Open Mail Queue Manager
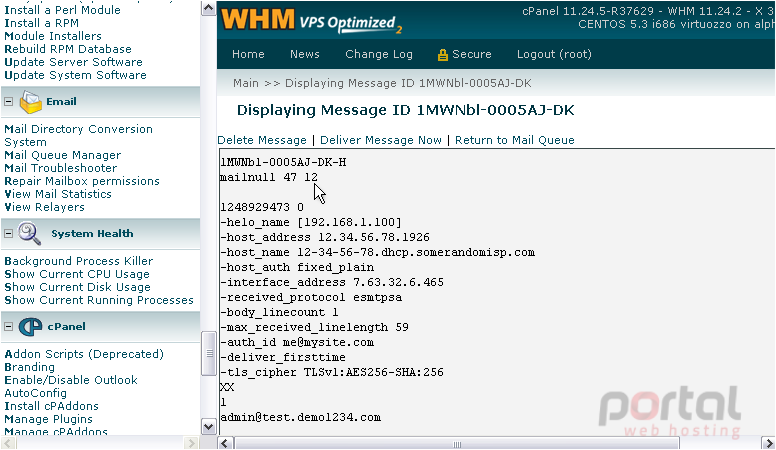 tap(62, 155)
